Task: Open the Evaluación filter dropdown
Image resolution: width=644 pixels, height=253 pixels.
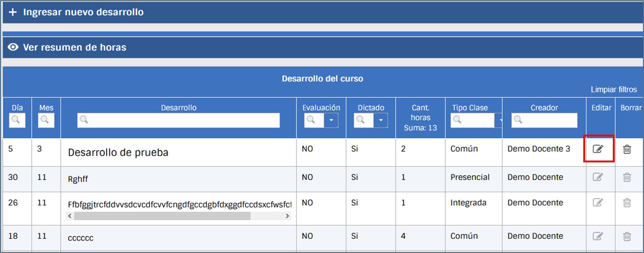Action: pos(331,120)
